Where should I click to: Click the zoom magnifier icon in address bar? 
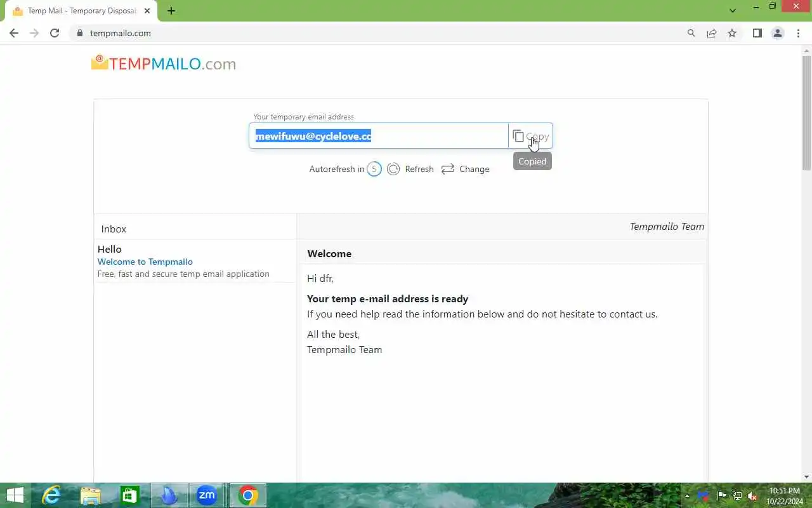[691, 33]
